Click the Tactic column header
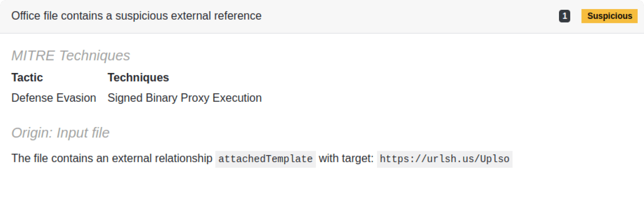644x203 pixels. coord(27,77)
